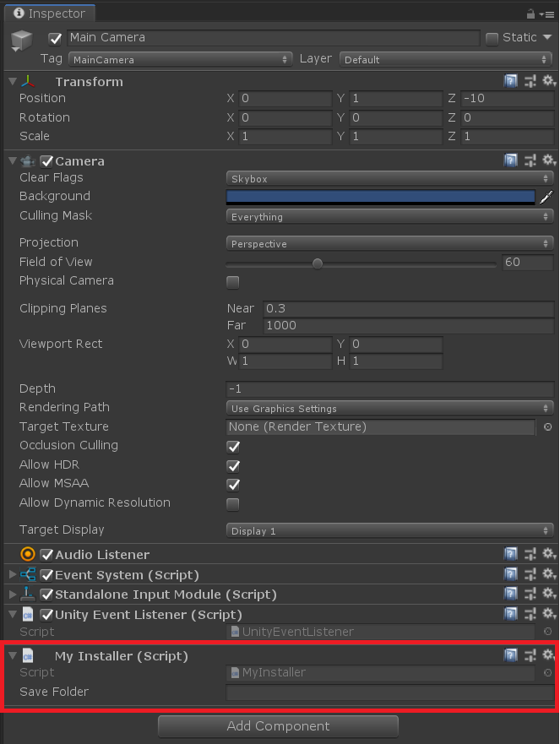Open Unity Event Listener gear menu
This screenshot has width=560, height=744.
point(549,614)
